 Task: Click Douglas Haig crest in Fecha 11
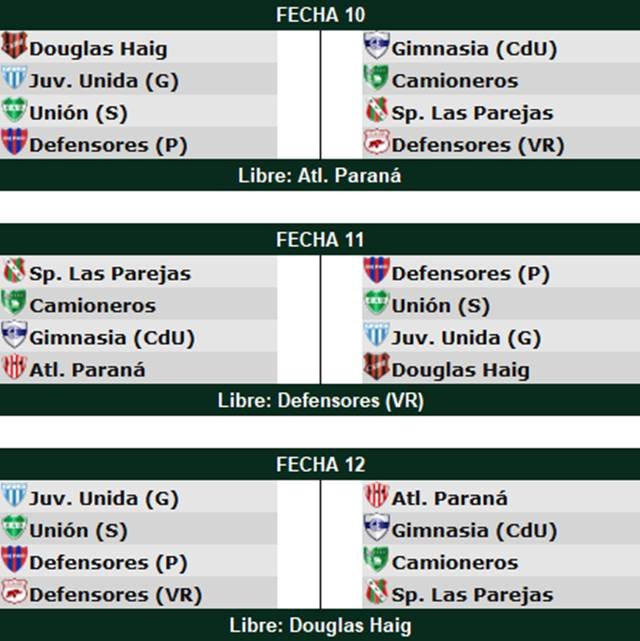coord(376,368)
